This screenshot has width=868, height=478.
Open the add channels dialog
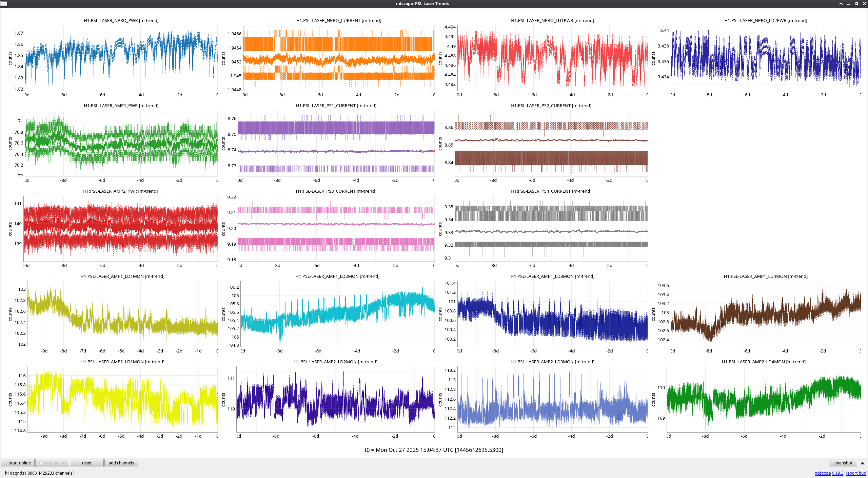pos(121,463)
